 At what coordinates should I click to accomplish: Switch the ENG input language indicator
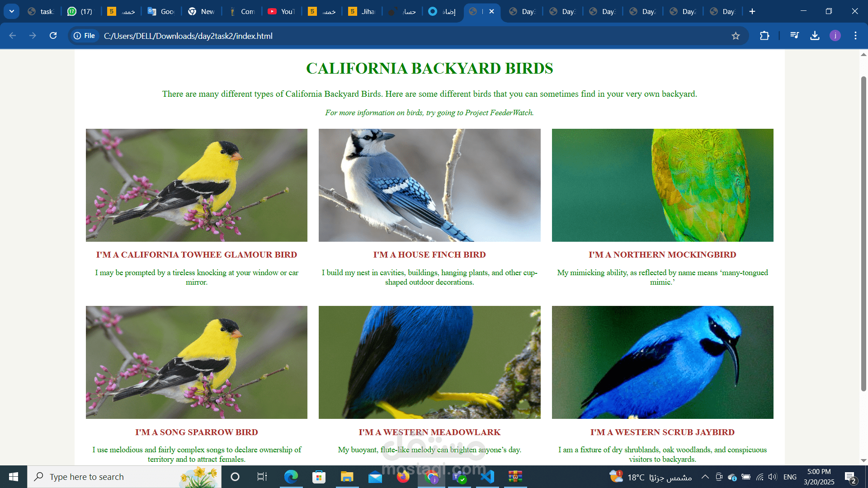(790, 477)
